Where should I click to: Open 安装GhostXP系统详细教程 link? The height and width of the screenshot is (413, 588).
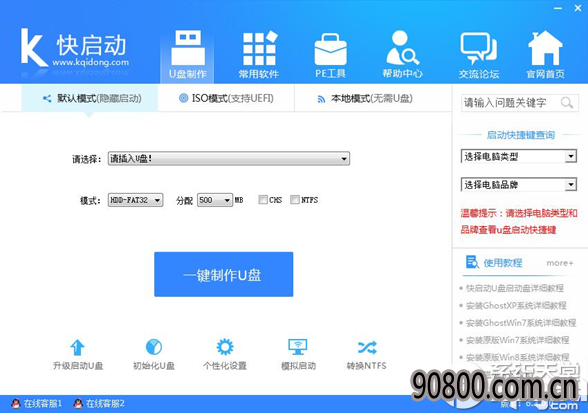516,305
